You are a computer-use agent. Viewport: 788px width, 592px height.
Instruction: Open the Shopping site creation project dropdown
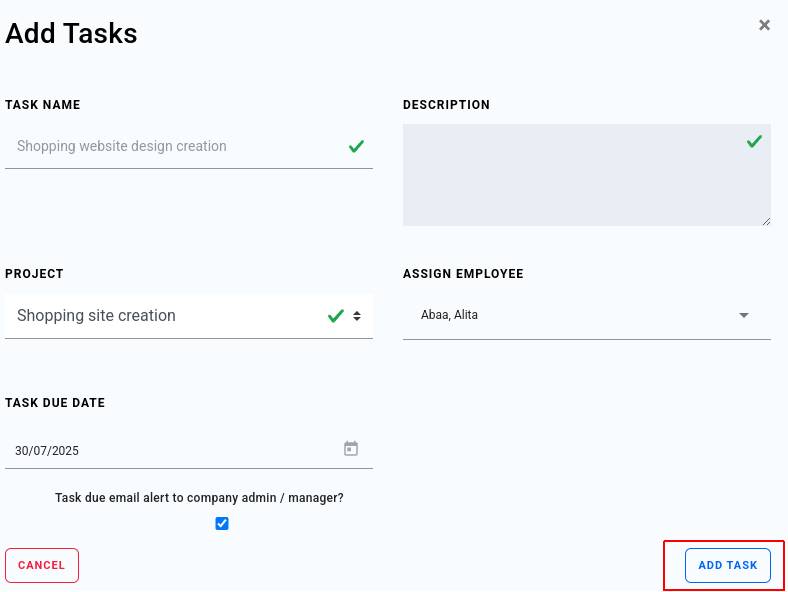pos(189,316)
